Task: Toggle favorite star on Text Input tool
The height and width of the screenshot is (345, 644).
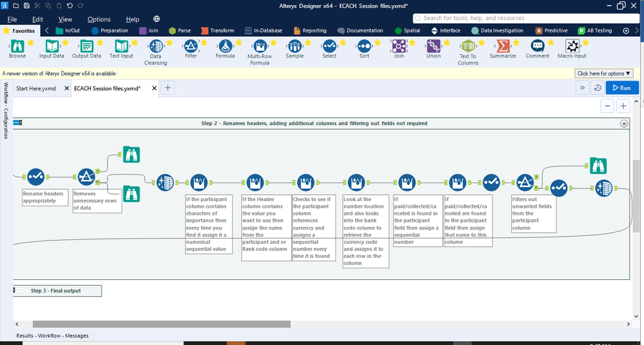Action: click(134, 43)
